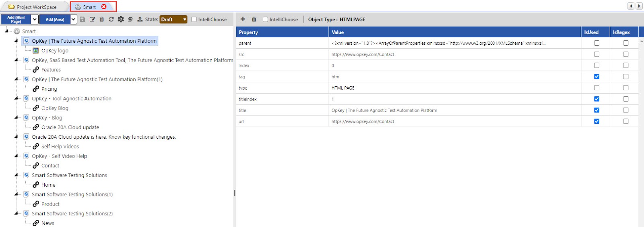The width and height of the screenshot is (644, 227).
Task: Select the Smart tab
Action: tap(89, 7)
